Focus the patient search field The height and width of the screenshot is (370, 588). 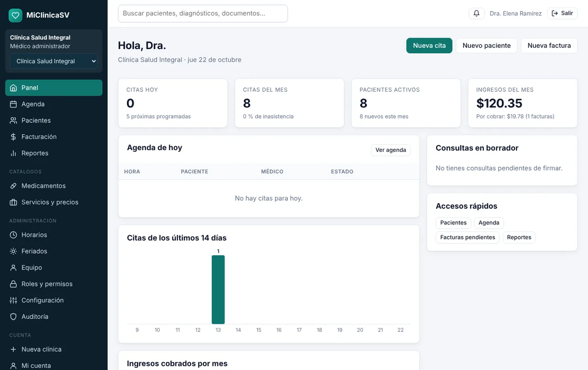[203, 13]
